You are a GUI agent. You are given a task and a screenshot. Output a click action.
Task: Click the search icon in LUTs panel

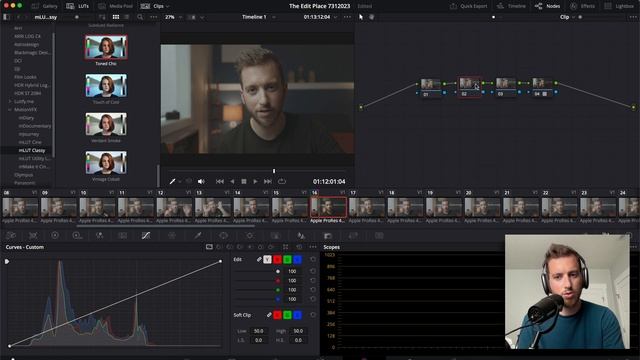[140, 17]
